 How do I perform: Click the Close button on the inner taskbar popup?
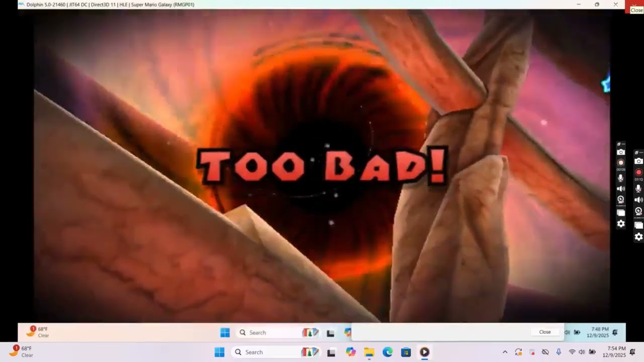(545, 332)
